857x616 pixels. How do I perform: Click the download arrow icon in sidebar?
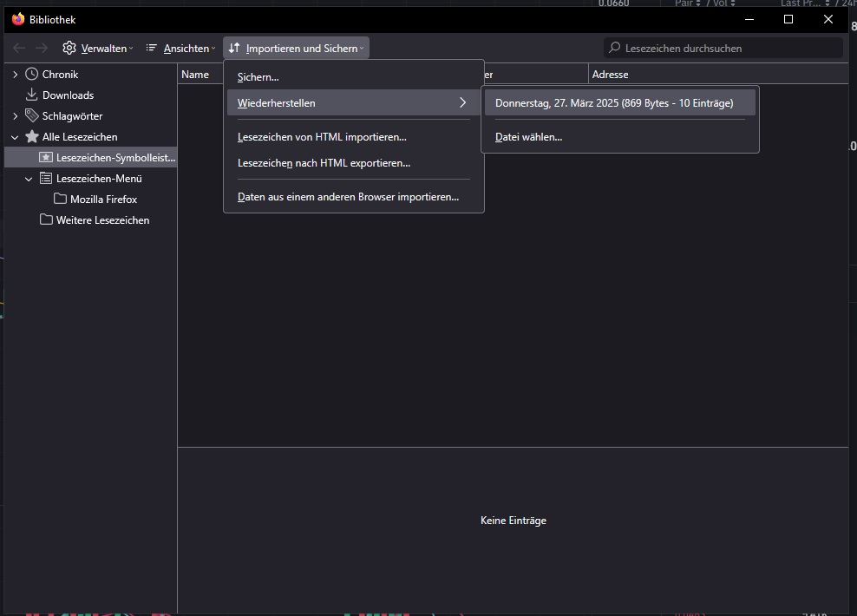coord(32,95)
